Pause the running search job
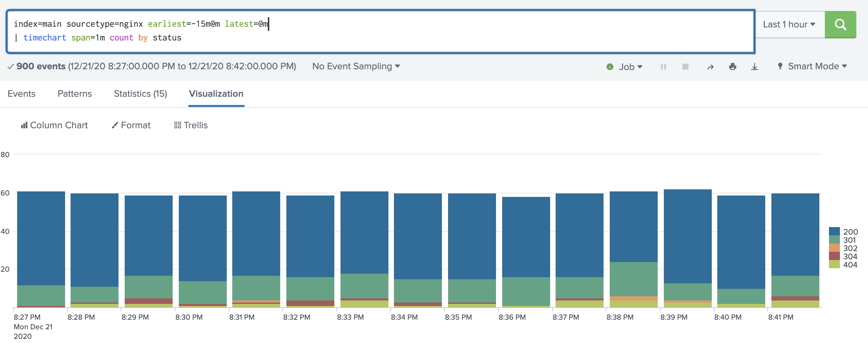This screenshot has height=343, width=868. point(663,67)
